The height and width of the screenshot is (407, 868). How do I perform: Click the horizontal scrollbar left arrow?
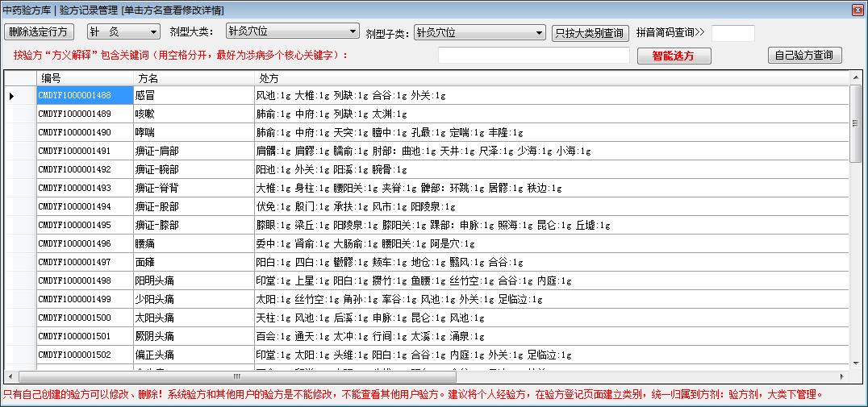pos(10,376)
